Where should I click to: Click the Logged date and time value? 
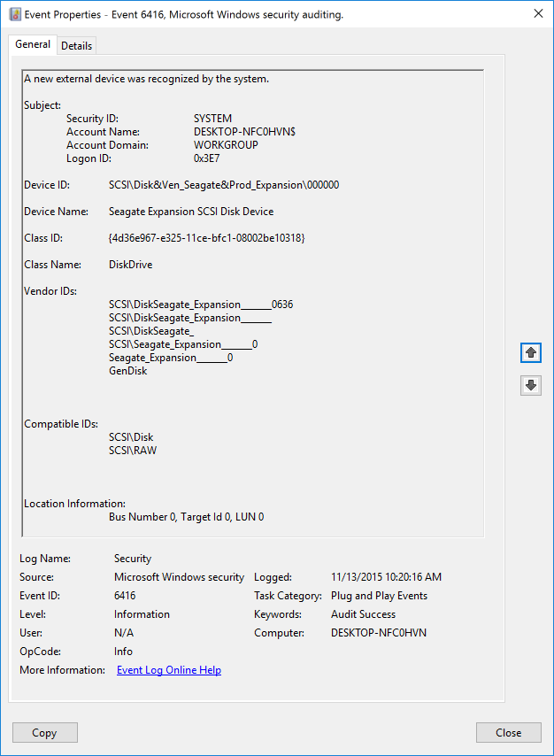(386, 577)
